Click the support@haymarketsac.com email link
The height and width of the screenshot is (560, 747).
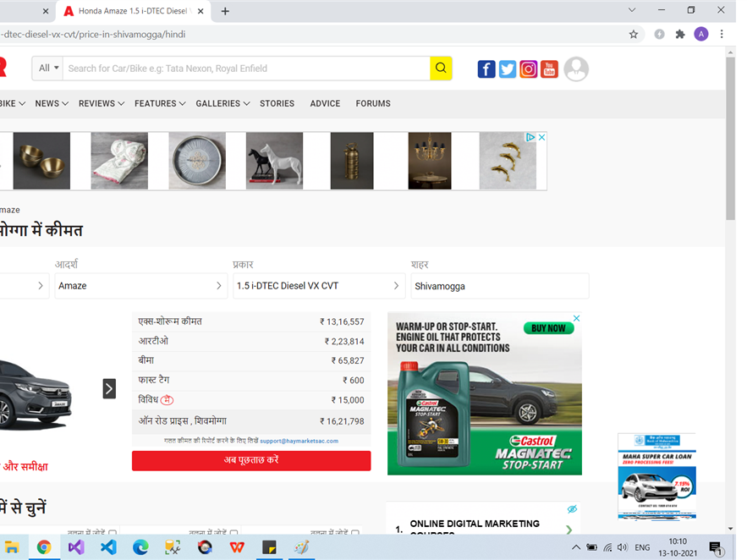pos(299,441)
